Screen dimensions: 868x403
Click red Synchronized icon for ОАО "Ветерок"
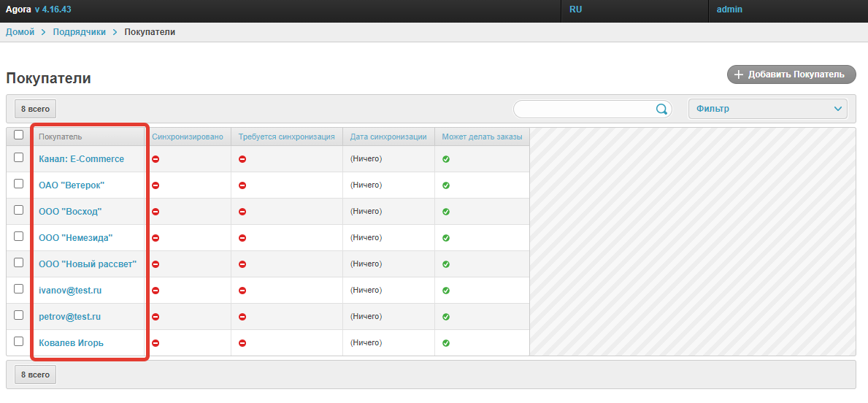coord(155,185)
